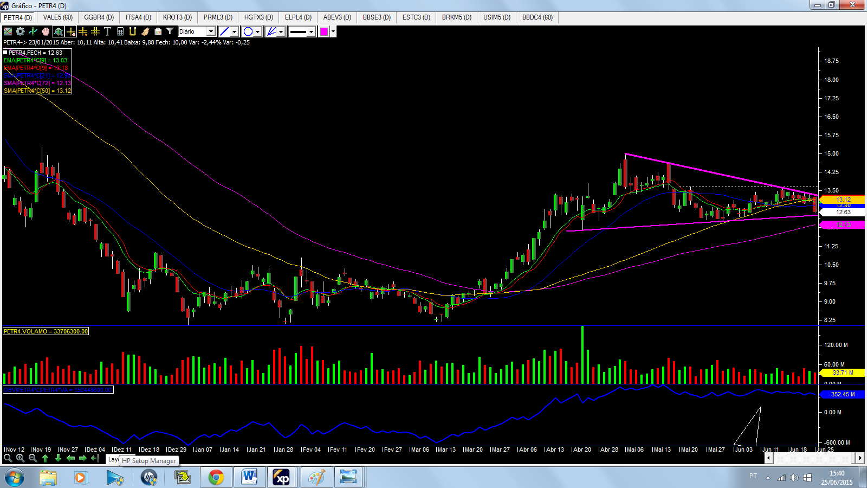
Task: Switch to the KROT3 (D) tab
Action: (178, 17)
